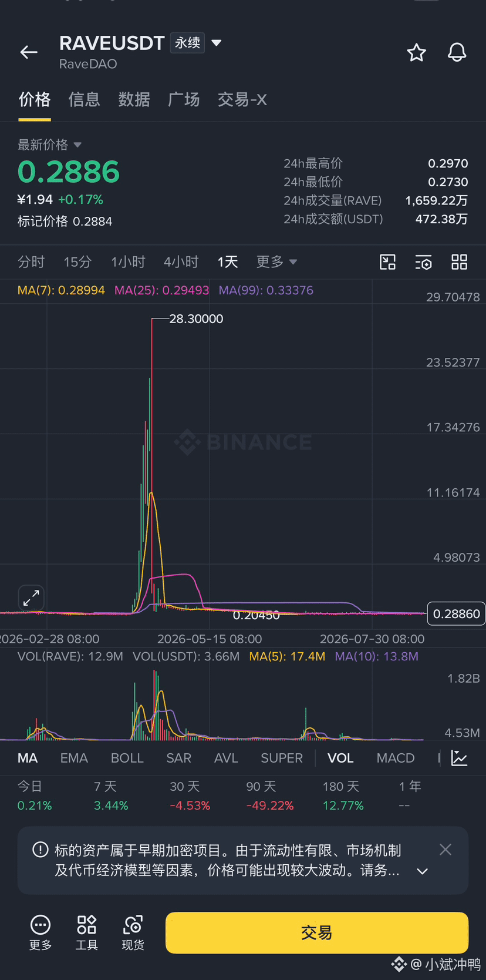Image resolution: width=486 pixels, height=980 pixels.
Task: Toggle the SUPER indicator
Action: tap(282, 758)
